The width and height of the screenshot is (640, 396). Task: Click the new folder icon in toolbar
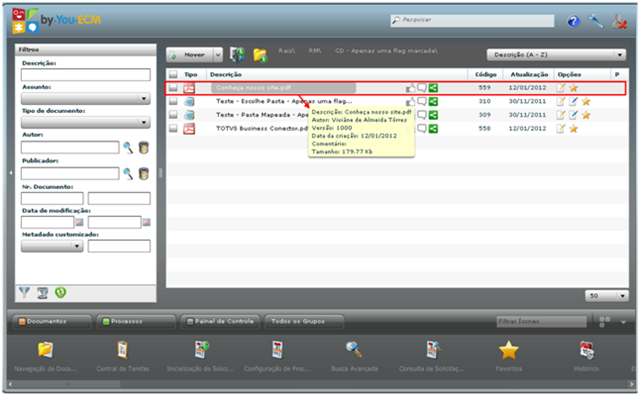pyautogui.click(x=260, y=55)
